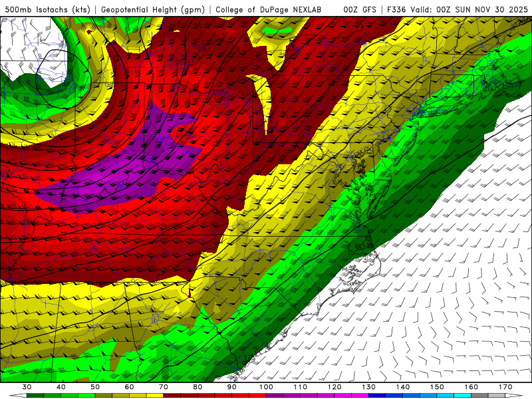Click the darkest green swatch below legend value 30
The width and height of the screenshot is (532, 399).
click(x=35, y=396)
